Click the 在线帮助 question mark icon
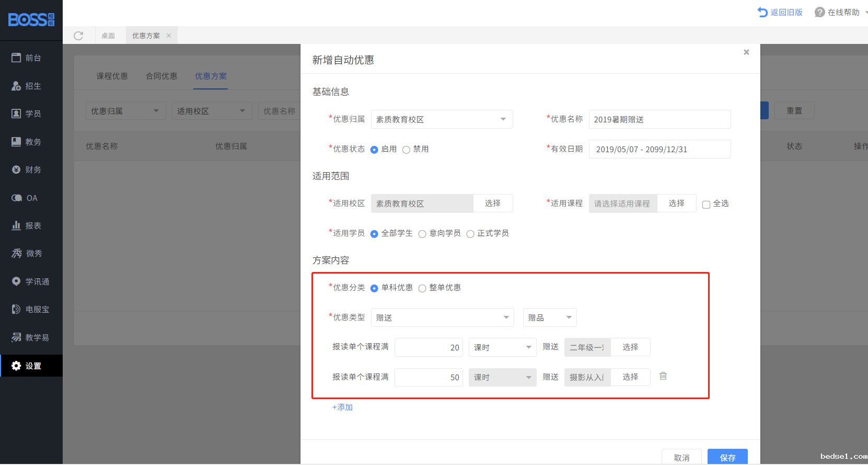 point(820,12)
